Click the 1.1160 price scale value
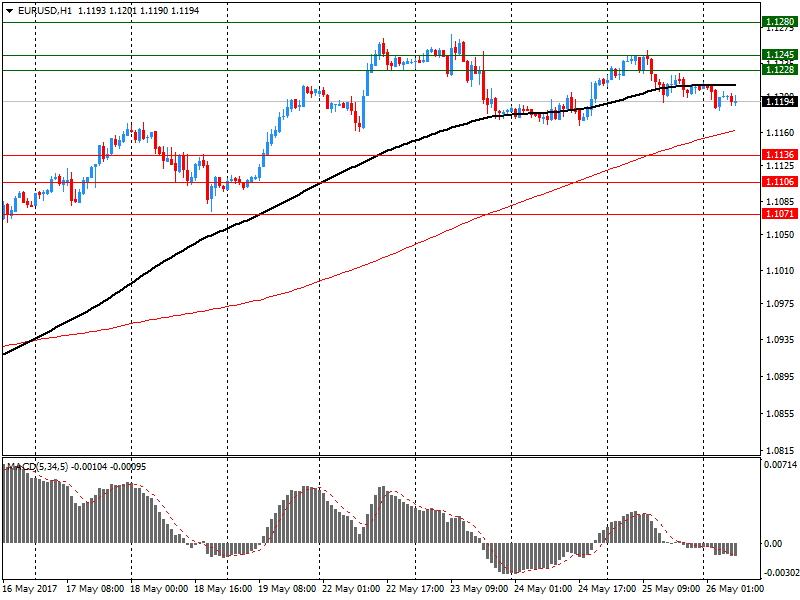 780,133
